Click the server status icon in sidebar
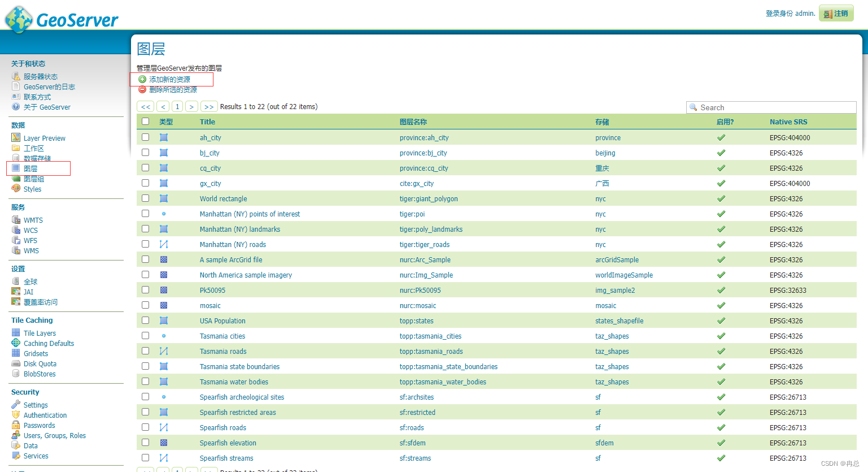The width and height of the screenshot is (868, 472). pos(16,76)
